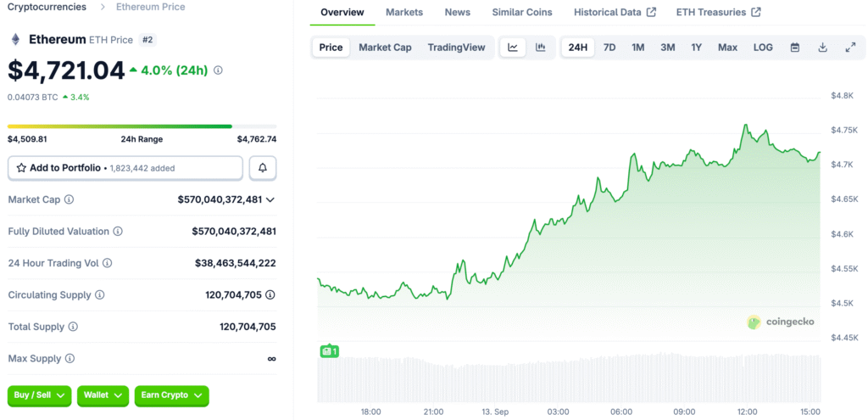Click the Ethereum Price breadcrumb text
Image resolution: width=868 pixels, height=420 pixels.
[x=151, y=7]
